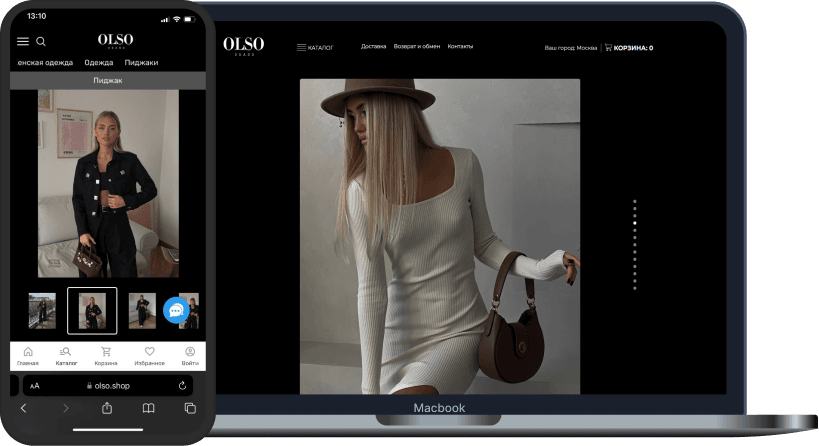Open КАТАЛОГ menu on desktop site
The height and width of the screenshot is (446, 819).
(x=314, y=47)
